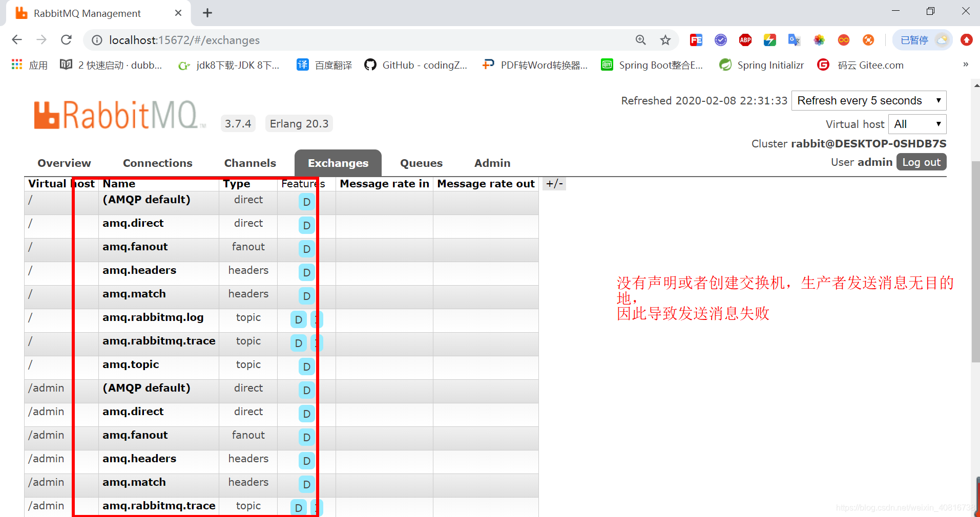Click the colorful flower extension icon

click(x=819, y=40)
